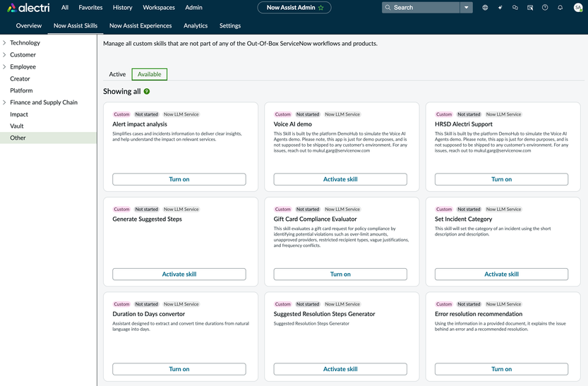Open the notifications bell icon
The image size is (588, 386).
(560, 8)
